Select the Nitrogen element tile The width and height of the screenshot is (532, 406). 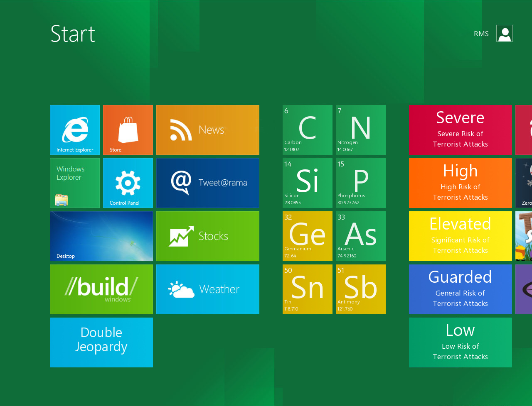(361, 130)
